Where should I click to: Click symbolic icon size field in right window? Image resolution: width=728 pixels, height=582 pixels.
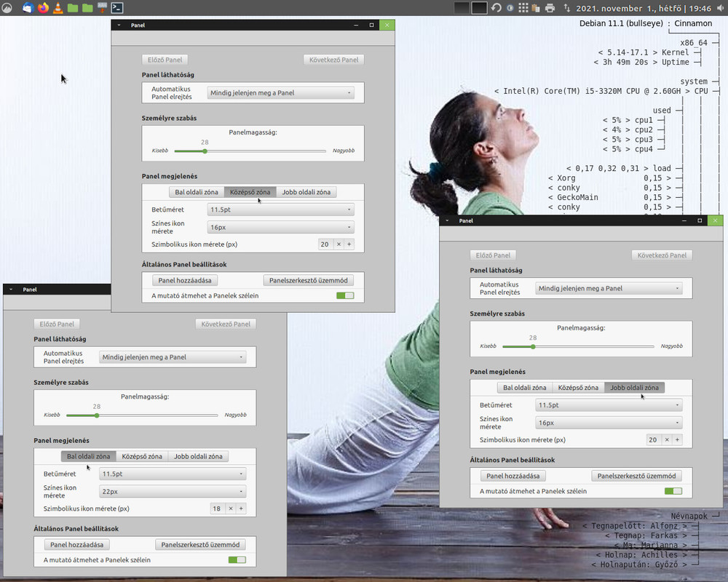tap(654, 439)
